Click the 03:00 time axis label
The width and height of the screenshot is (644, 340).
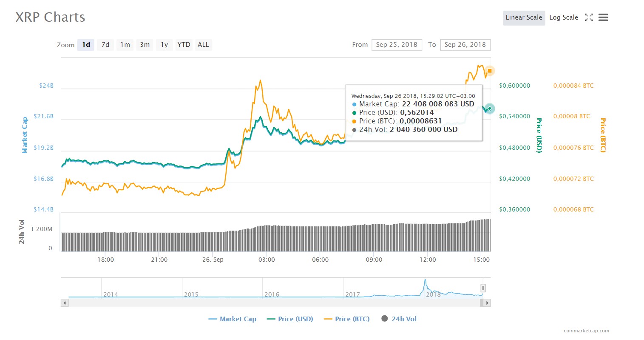[x=267, y=260]
